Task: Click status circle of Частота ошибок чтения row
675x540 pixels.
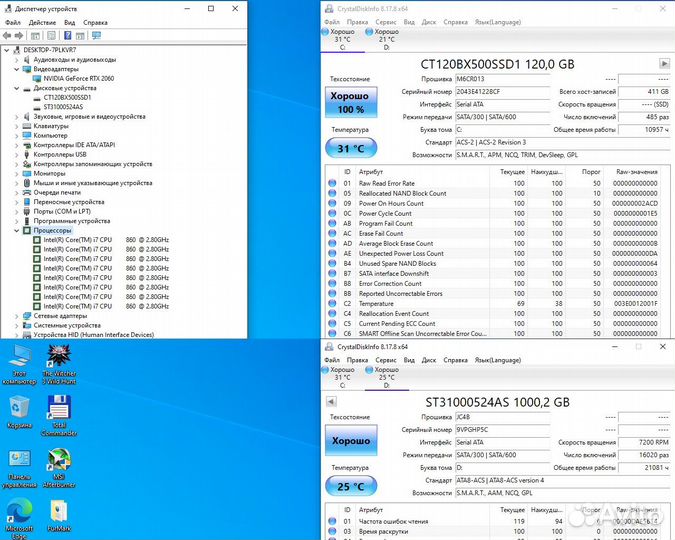Action: click(x=332, y=521)
